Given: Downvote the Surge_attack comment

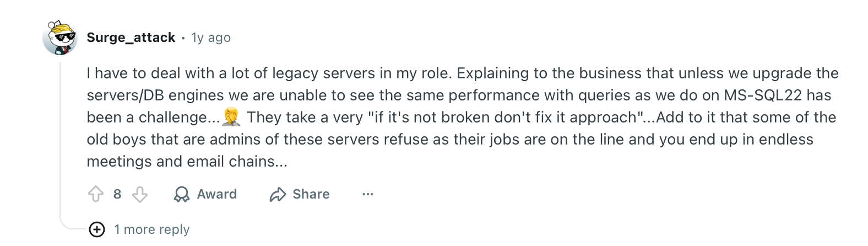Looking at the screenshot, I should pos(140,194).
